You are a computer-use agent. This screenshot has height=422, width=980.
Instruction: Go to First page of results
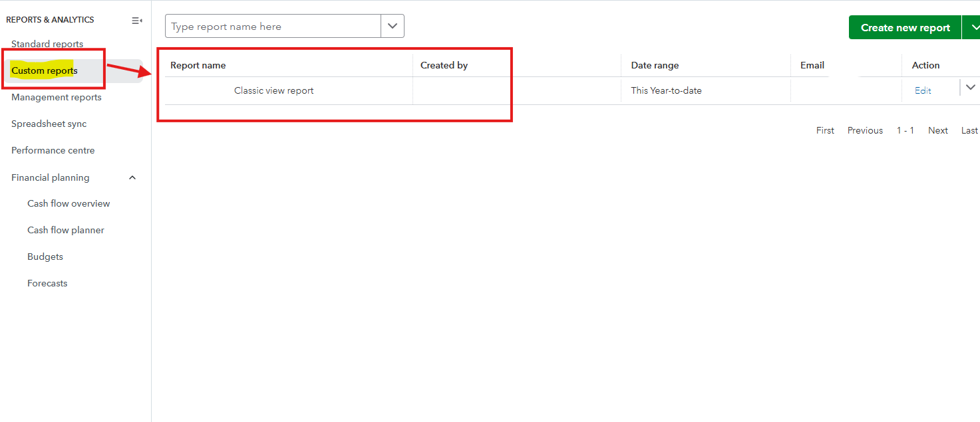(825, 130)
